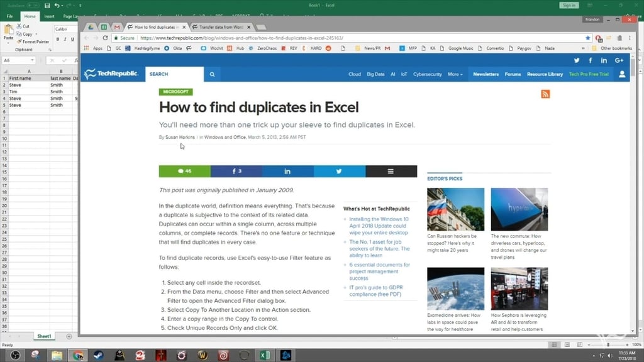Viewport: 644px width, 362px height.
Task: Add a new sheet with plus button
Action: click(x=69, y=337)
